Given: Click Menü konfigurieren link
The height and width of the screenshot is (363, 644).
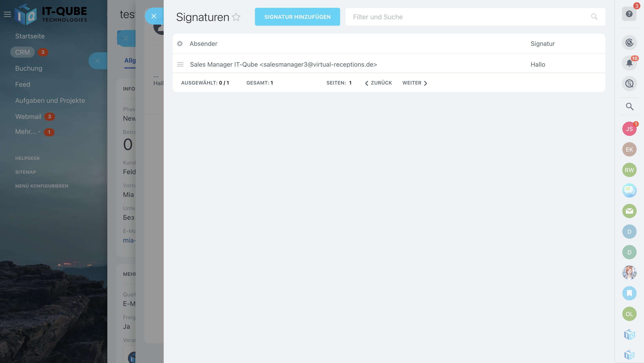Looking at the screenshot, I should pyautogui.click(x=42, y=186).
